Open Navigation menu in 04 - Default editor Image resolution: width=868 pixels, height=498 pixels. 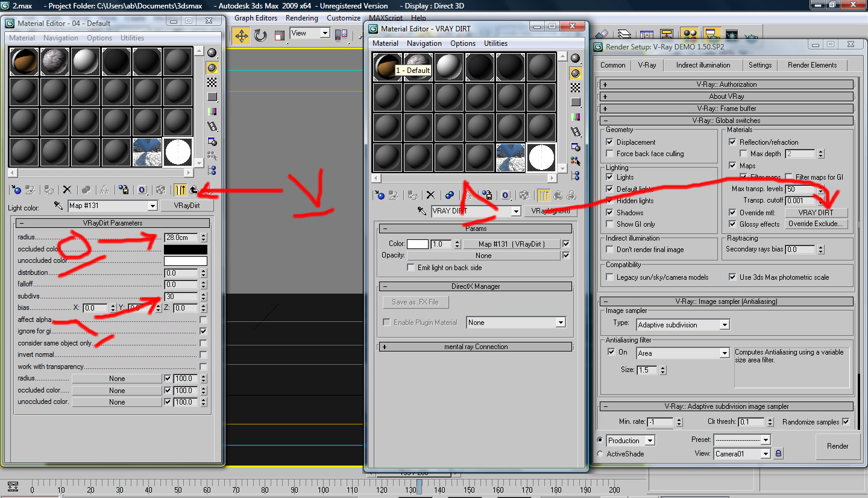pos(61,38)
